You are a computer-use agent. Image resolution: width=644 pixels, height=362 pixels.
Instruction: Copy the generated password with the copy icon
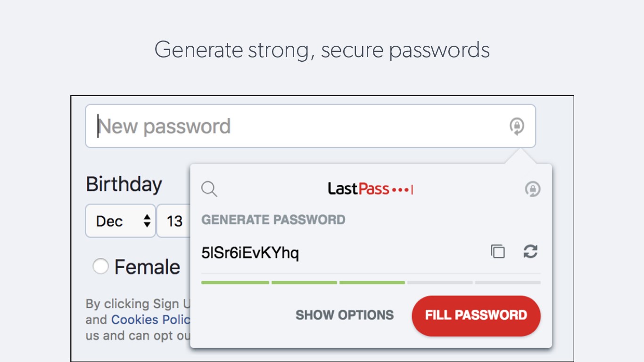tap(497, 252)
